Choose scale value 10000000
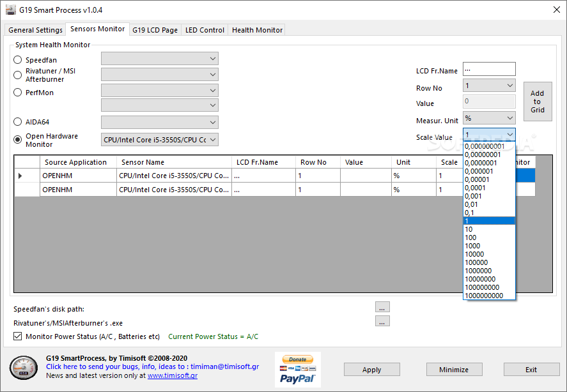The image size is (567, 392). point(489,279)
